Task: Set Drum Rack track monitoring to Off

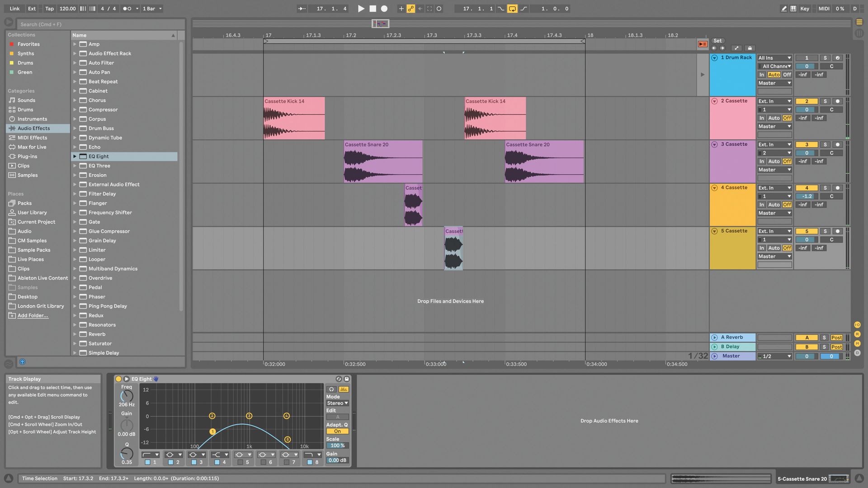Action: (787, 75)
